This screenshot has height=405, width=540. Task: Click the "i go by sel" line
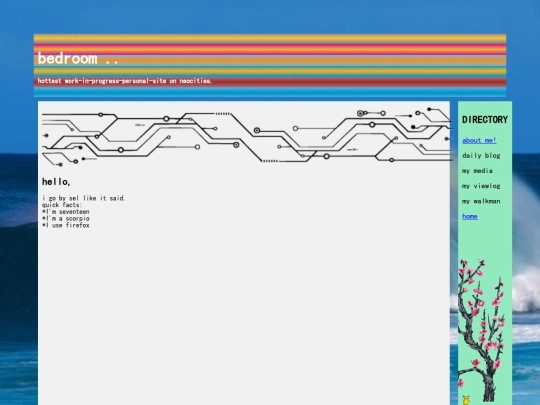point(83,198)
